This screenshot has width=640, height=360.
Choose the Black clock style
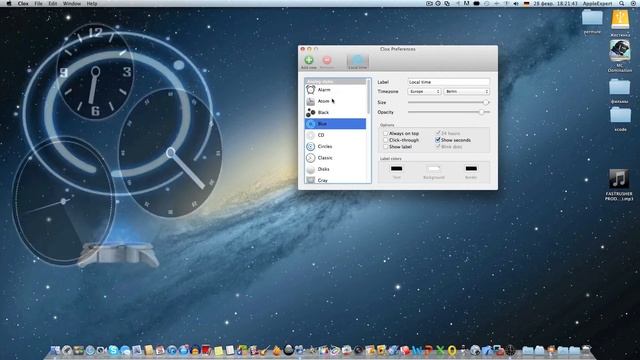tap(336, 112)
